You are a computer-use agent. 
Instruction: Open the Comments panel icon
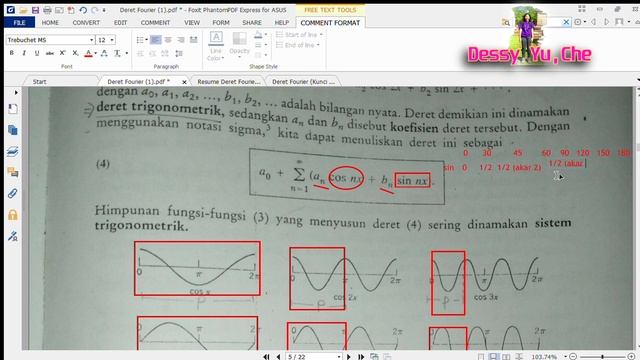click(13, 172)
